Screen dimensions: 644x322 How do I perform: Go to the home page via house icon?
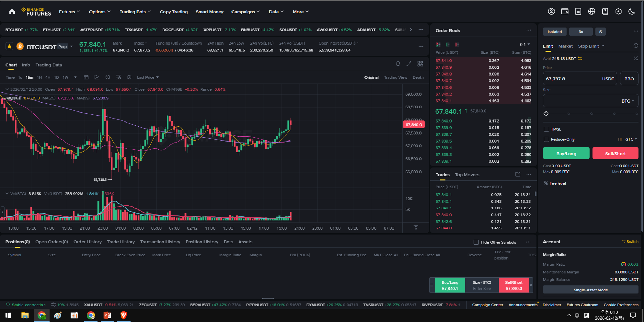(x=12, y=12)
